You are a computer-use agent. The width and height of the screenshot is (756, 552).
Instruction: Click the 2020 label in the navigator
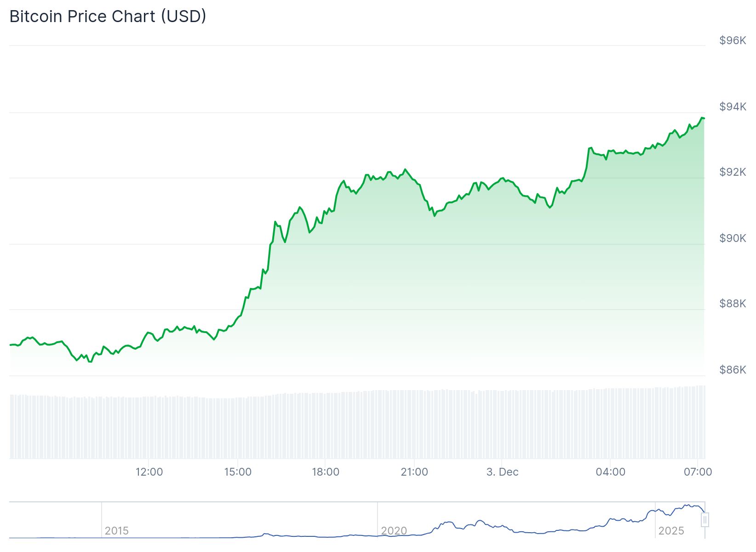394,531
